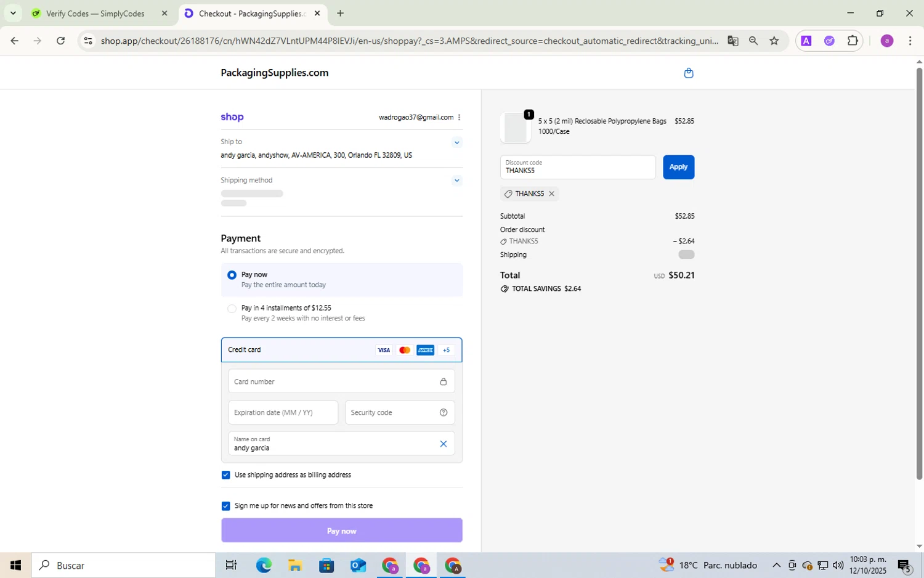
Task: Click the Mastercard logo
Action: 405,350
